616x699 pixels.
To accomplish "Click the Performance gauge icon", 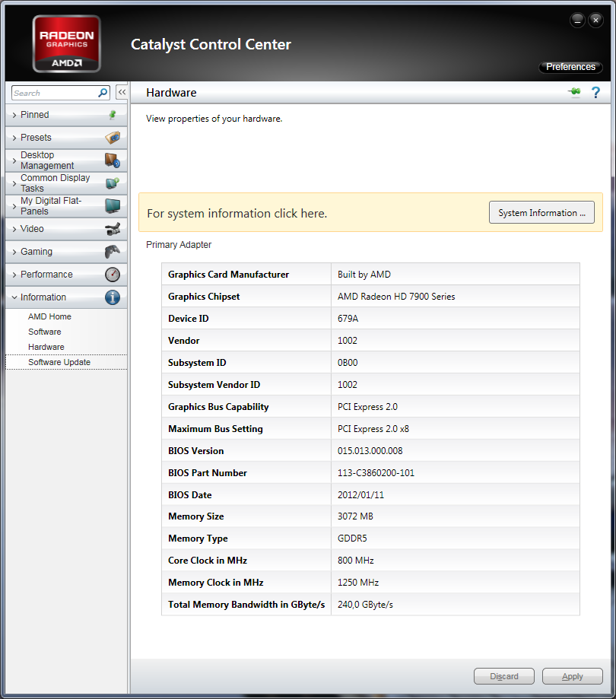I will [113, 274].
